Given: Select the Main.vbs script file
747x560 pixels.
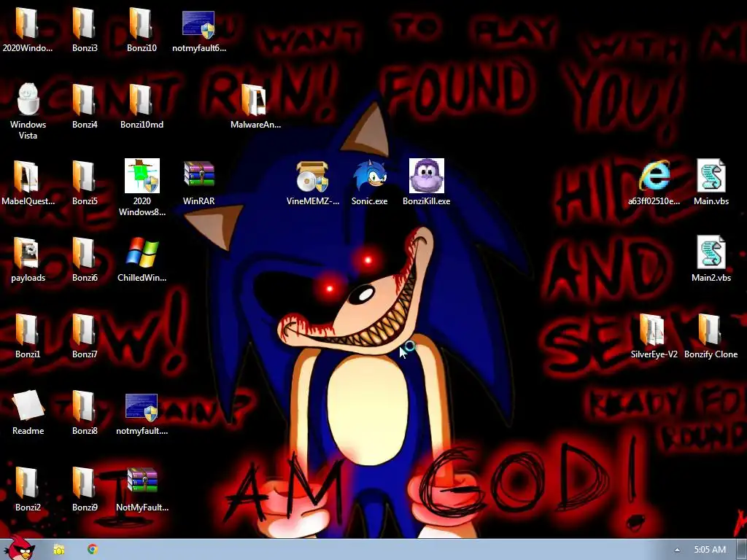Looking at the screenshot, I should pos(711,176).
